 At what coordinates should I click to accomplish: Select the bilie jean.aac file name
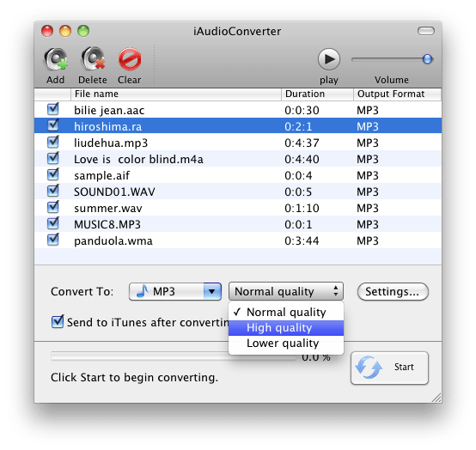pyautogui.click(x=109, y=110)
